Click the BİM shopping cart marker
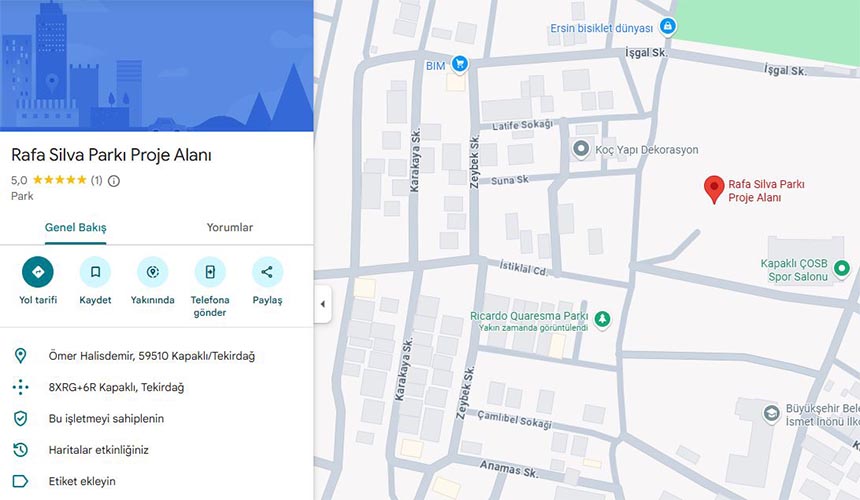860x500 pixels. click(x=460, y=64)
